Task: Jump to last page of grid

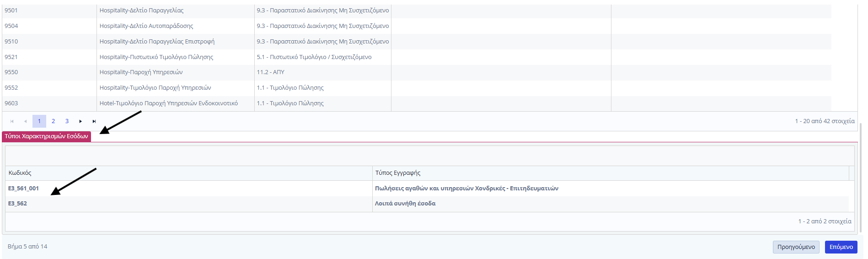Action: [94, 121]
